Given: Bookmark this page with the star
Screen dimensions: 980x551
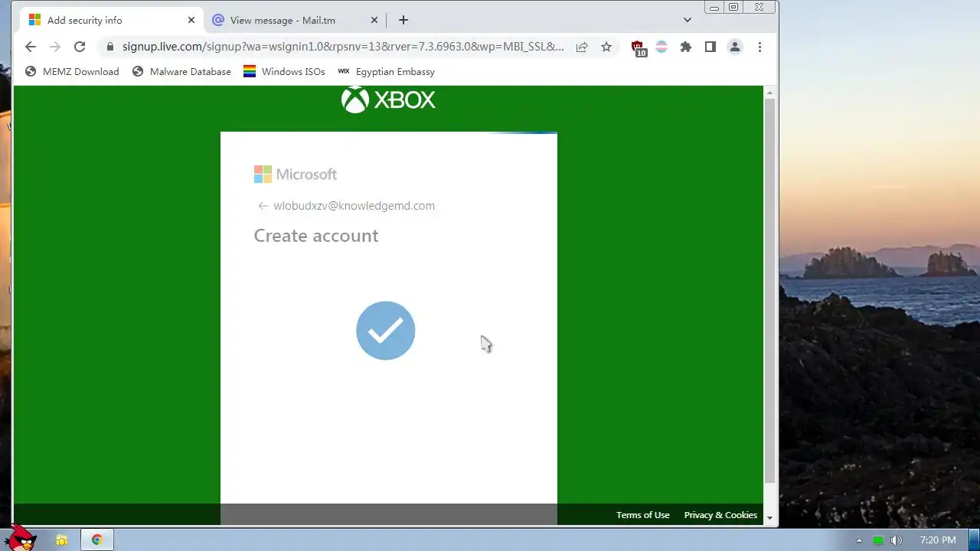Looking at the screenshot, I should tap(606, 47).
